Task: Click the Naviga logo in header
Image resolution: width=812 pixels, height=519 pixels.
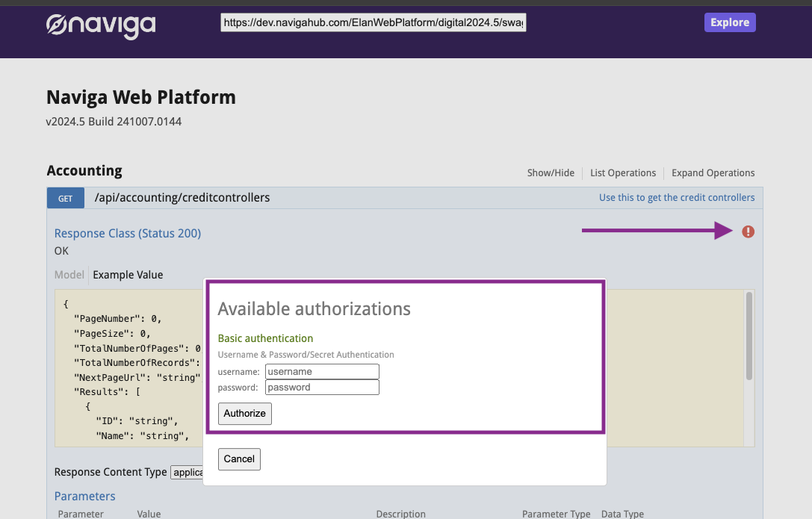Action: (x=101, y=25)
